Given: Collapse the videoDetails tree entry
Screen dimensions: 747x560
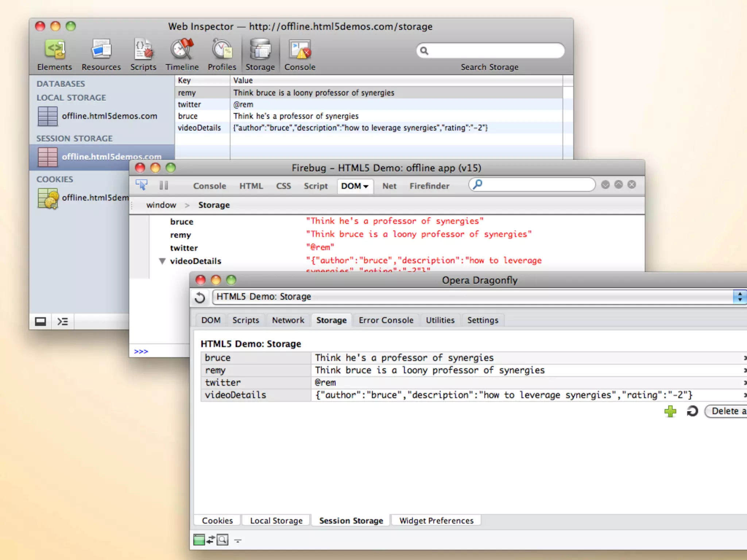Looking at the screenshot, I should tap(162, 261).
